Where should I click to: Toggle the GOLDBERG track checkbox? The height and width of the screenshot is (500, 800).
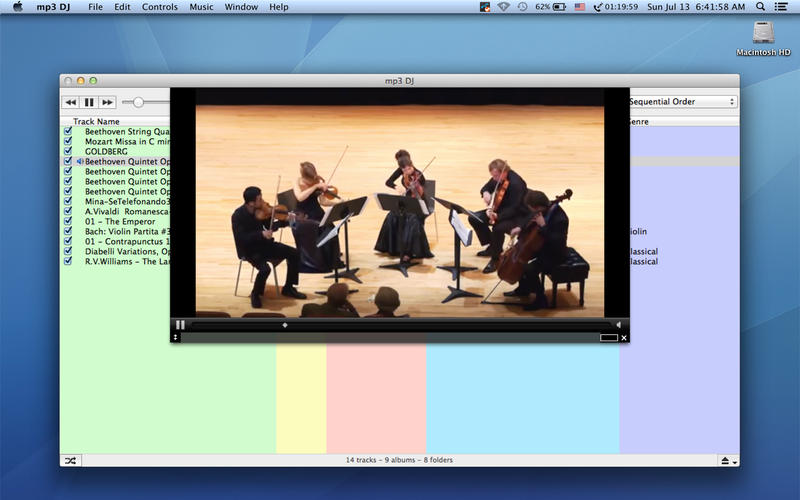(x=68, y=151)
